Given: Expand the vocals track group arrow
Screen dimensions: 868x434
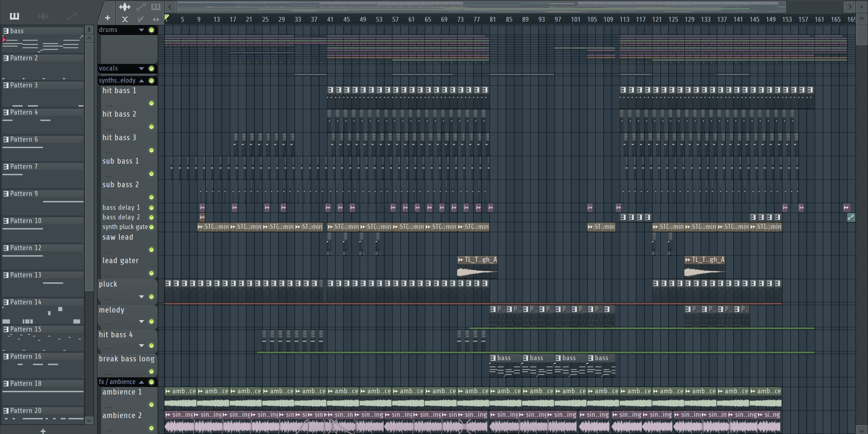Looking at the screenshot, I should click(x=142, y=68).
